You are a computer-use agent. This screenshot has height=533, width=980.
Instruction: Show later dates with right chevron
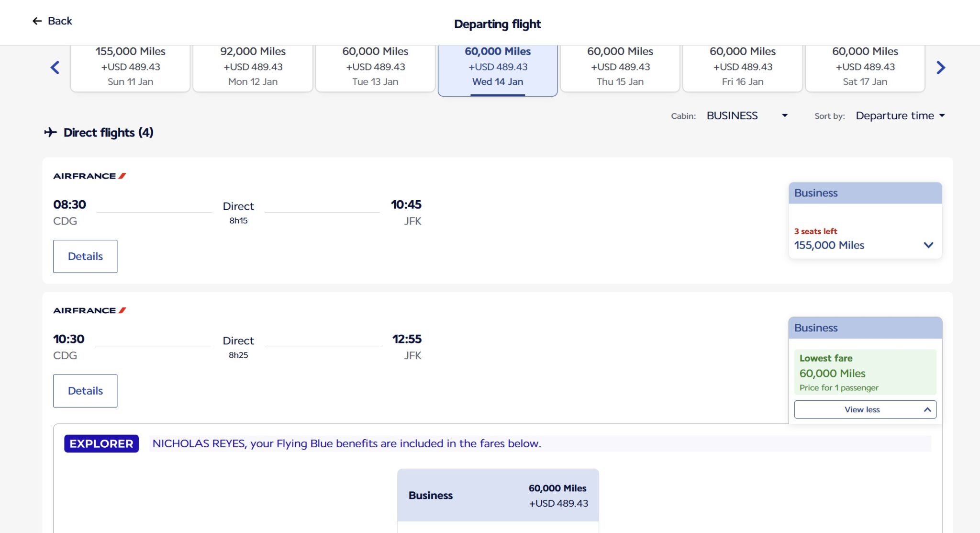tap(940, 68)
